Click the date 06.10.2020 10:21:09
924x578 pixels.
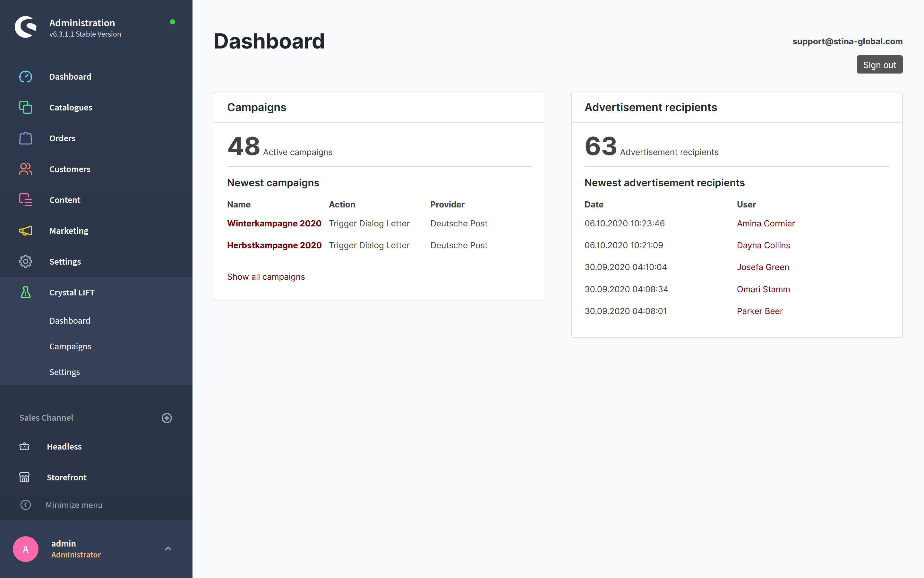pyautogui.click(x=623, y=245)
